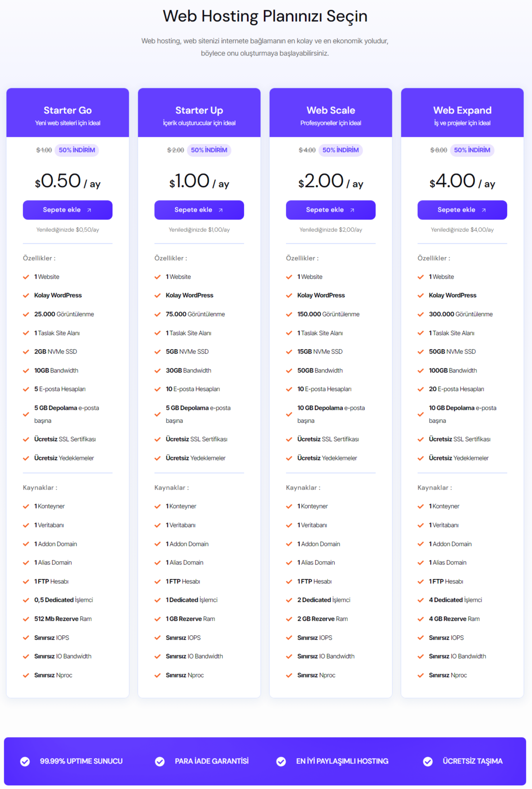Select the Web Expand plan header

(462, 113)
